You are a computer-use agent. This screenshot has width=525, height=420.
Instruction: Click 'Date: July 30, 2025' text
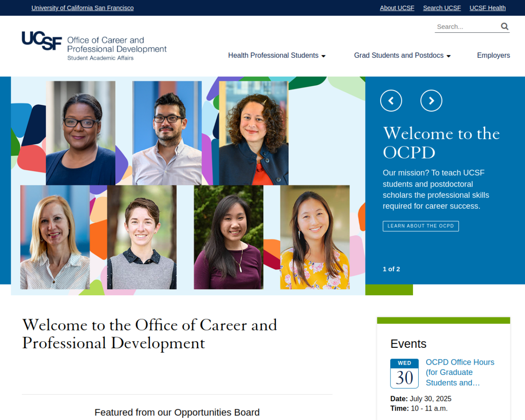(421, 399)
